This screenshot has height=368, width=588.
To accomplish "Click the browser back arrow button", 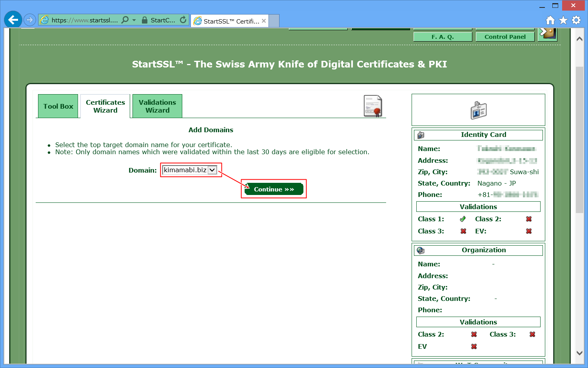I will 13,20.
